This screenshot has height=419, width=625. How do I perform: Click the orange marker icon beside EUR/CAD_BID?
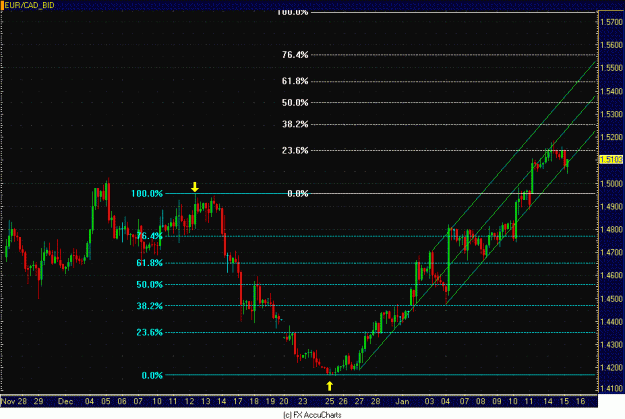click(x=2, y=6)
